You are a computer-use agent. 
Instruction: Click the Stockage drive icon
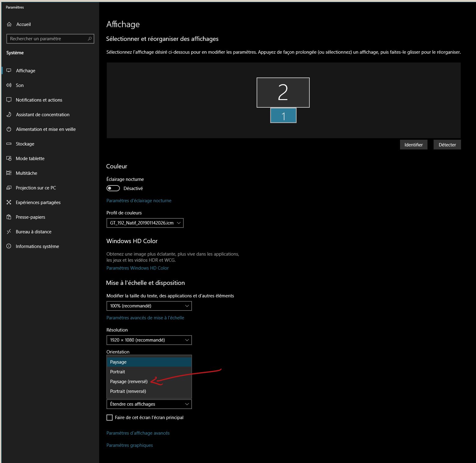click(9, 144)
